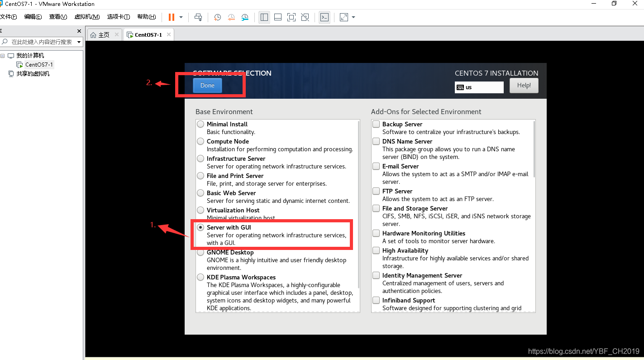Enable the Backup Server add-on checkbox

pos(376,124)
